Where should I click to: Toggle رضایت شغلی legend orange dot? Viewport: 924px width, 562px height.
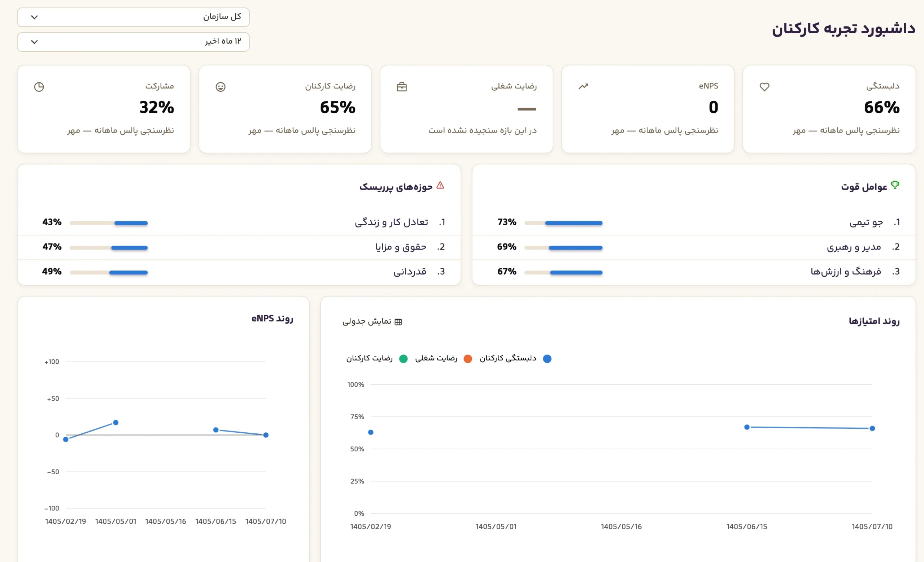[x=468, y=359]
